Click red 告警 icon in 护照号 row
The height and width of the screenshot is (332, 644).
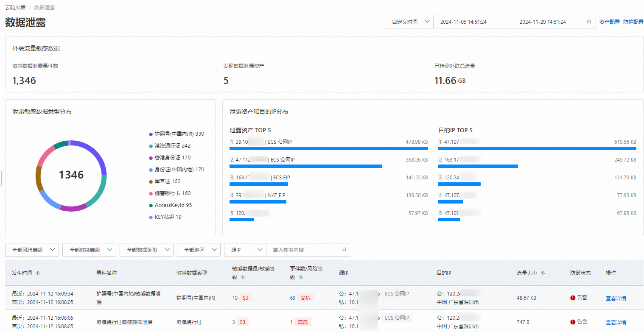pyautogui.click(x=573, y=298)
